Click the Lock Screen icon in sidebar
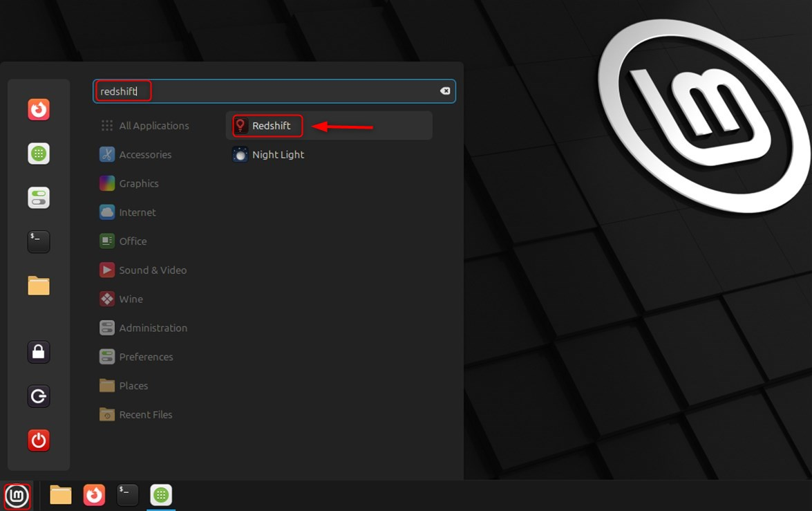Image resolution: width=812 pixels, height=511 pixels. coord(39,352)
